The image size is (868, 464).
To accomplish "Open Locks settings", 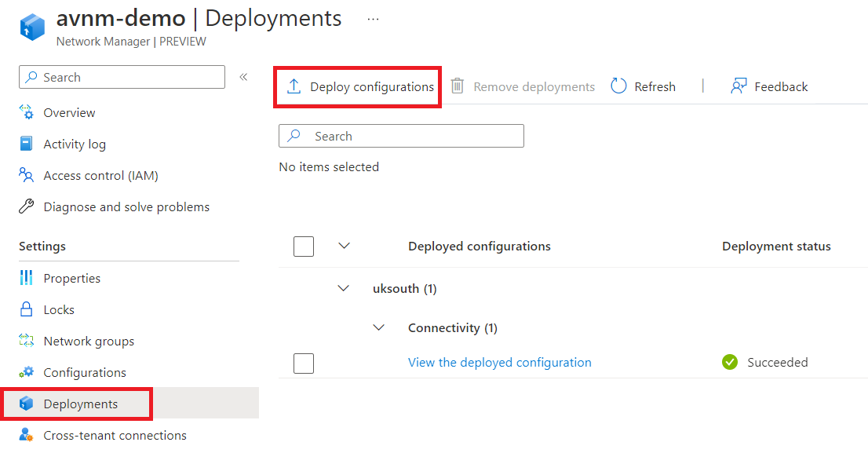I will [x=59, y=309].
